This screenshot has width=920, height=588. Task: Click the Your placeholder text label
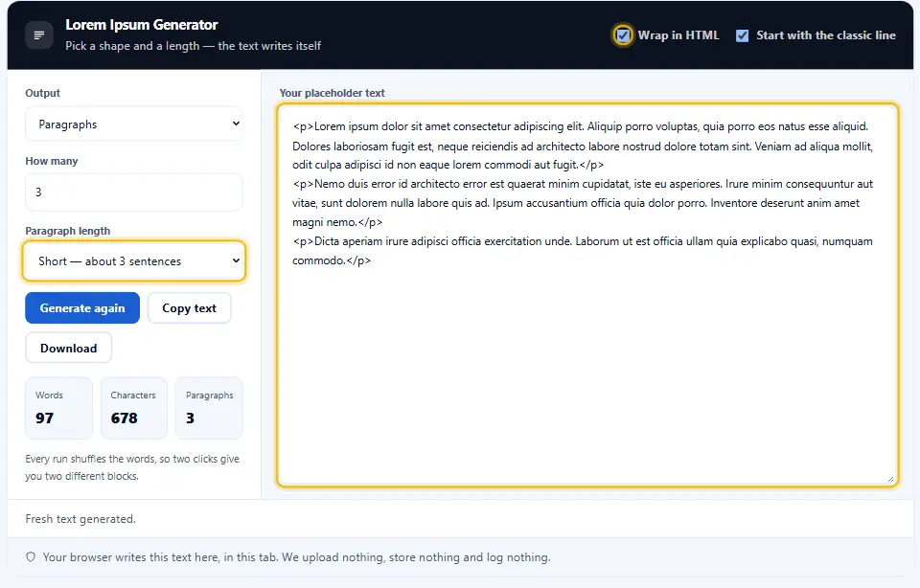tap(333, 93)
